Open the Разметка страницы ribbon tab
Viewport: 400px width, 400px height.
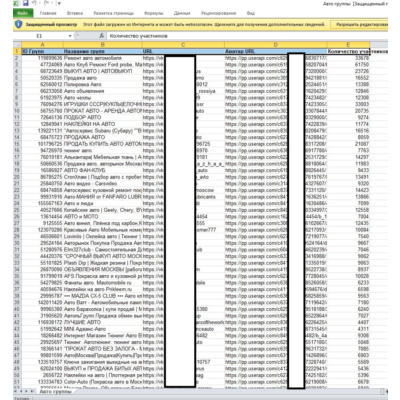113,13
